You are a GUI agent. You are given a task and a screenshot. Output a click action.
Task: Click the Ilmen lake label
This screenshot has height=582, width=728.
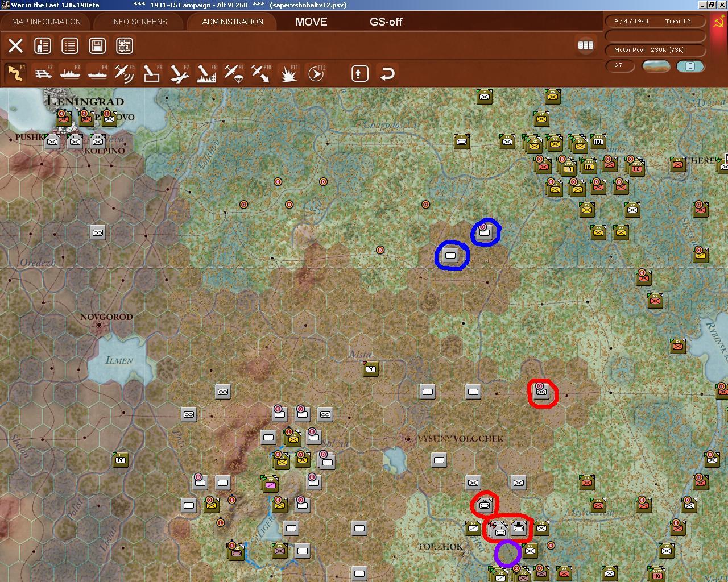(x=119, y=360)
